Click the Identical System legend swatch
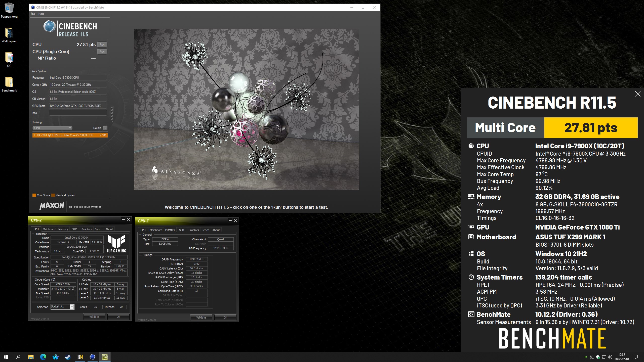644x362 pixels. tap(53, 195)
